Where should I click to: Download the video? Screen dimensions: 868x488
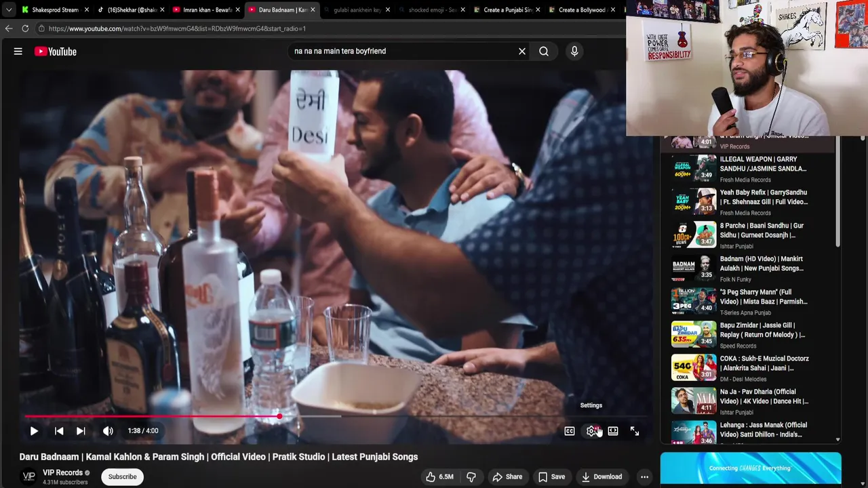tap(601, 476)
